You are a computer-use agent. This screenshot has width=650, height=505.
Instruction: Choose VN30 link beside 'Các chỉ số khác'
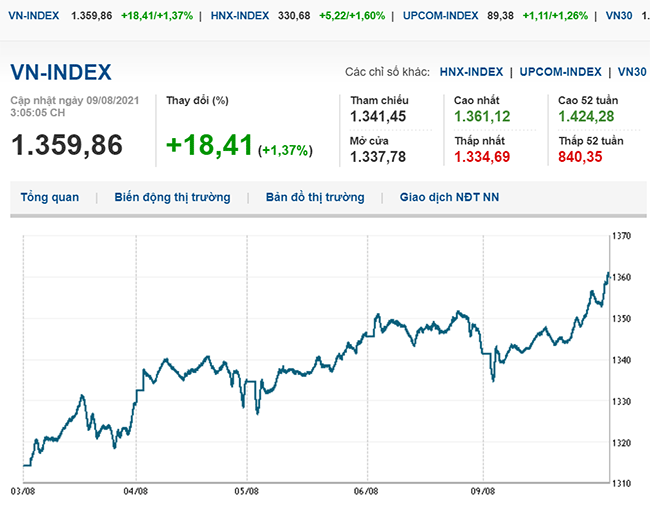pos(632,72)
